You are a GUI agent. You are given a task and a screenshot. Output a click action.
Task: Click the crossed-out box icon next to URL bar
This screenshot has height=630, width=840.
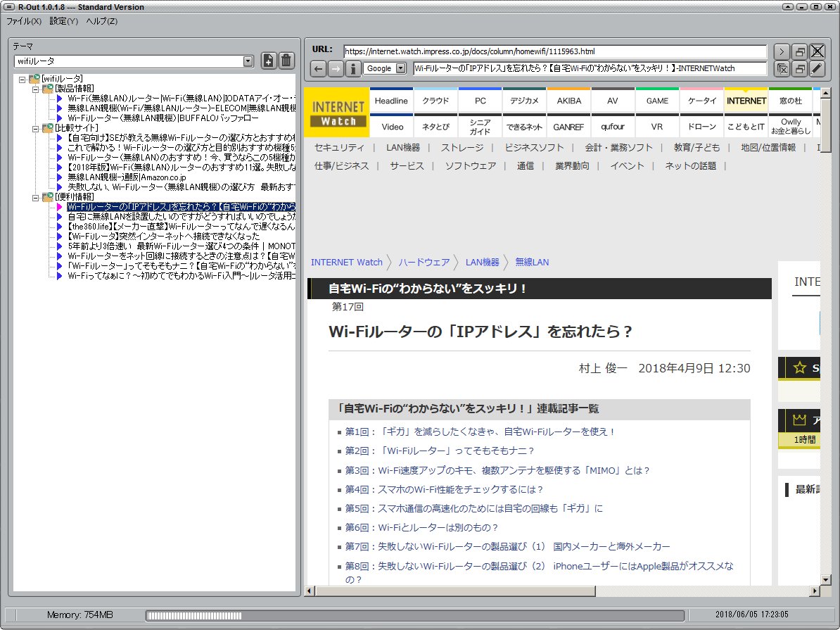click(817, 51)
